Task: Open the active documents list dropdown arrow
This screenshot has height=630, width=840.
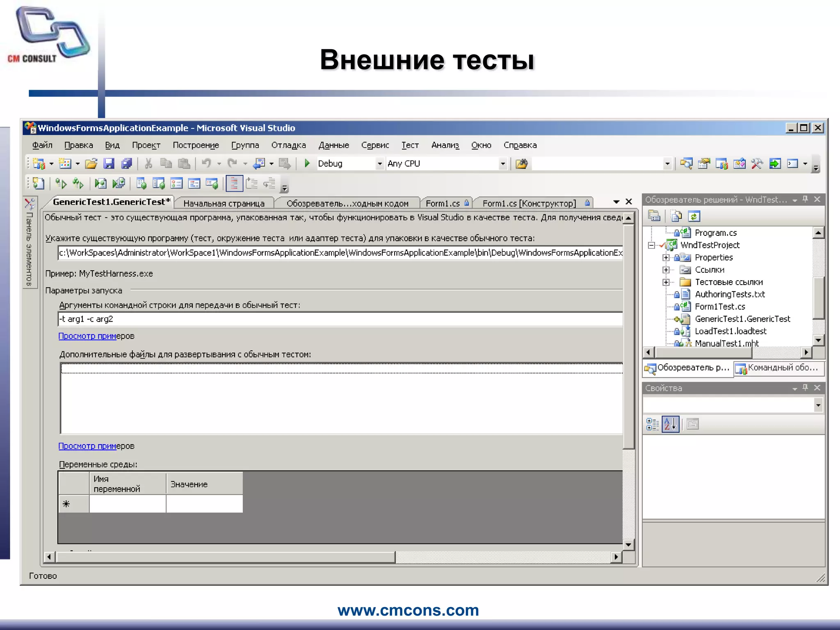Action: (616, 202)
